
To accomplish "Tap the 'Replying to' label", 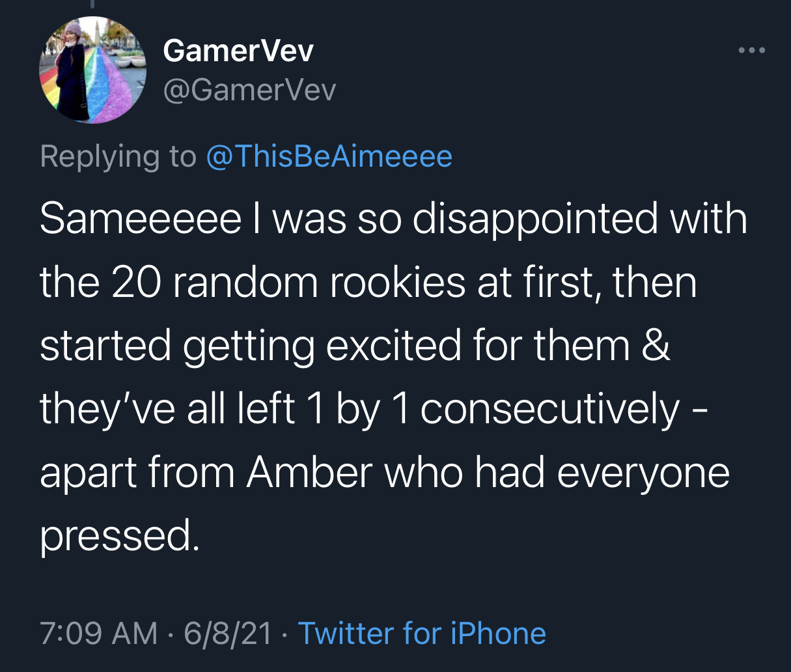I will [118, 156].
